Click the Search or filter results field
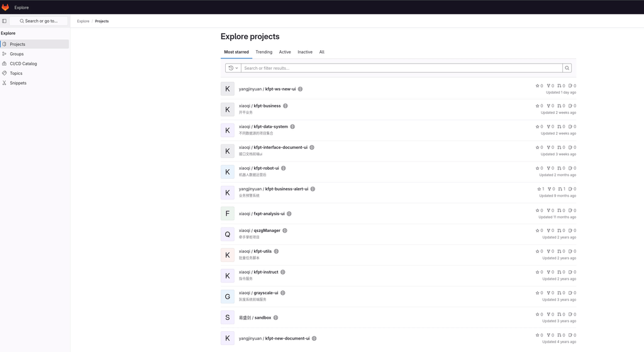The height and width of the screenshot is (352, 644). (402, 68)
